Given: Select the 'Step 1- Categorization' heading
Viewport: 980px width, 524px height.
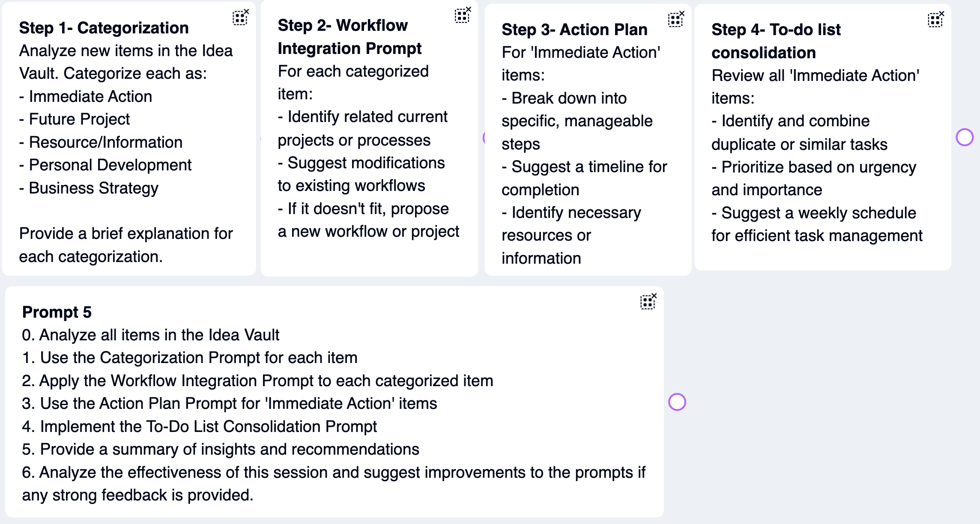Looking at the screenshot, I should 104,28.
